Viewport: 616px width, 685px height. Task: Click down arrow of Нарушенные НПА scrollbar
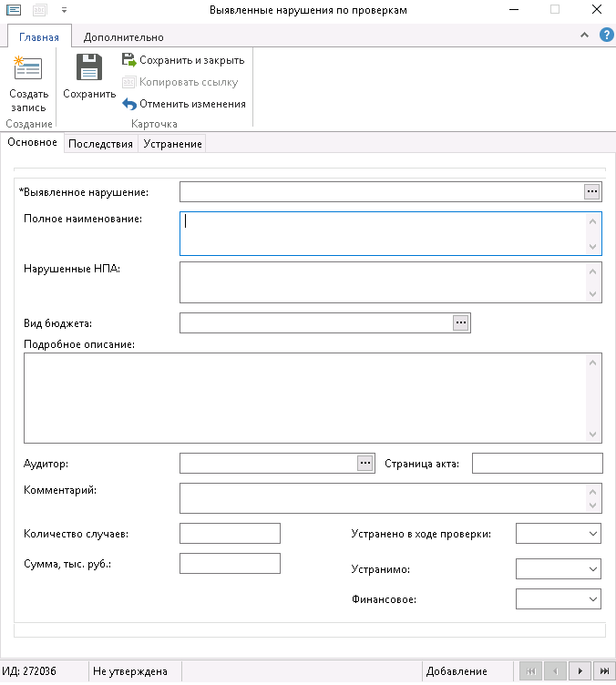(592, 293)
